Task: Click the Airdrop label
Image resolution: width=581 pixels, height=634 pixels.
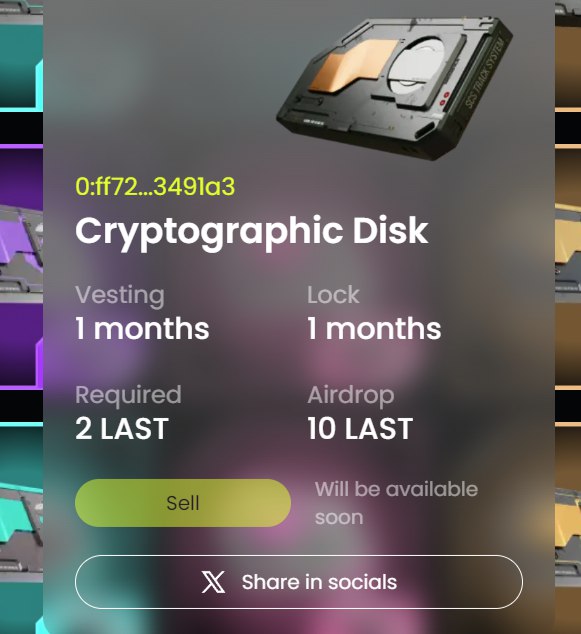Action: click(x=351, y=395)
